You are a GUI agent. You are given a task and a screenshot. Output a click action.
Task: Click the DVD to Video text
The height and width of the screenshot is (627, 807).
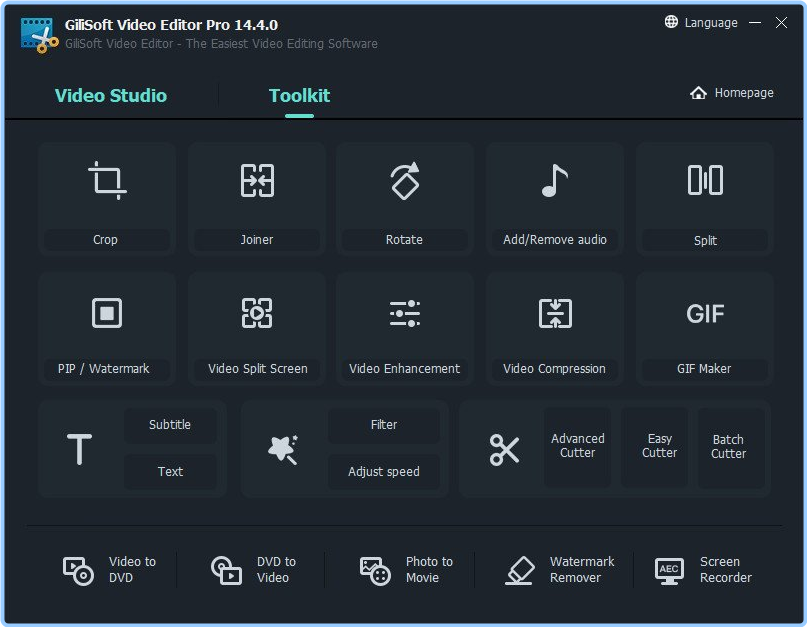tap(276, 570)
